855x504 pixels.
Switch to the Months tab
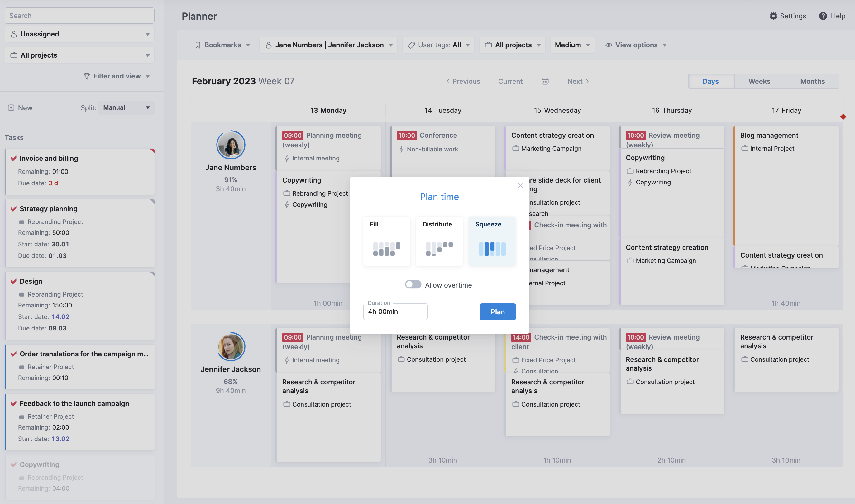pyautogui.click(x=812, y=80)
